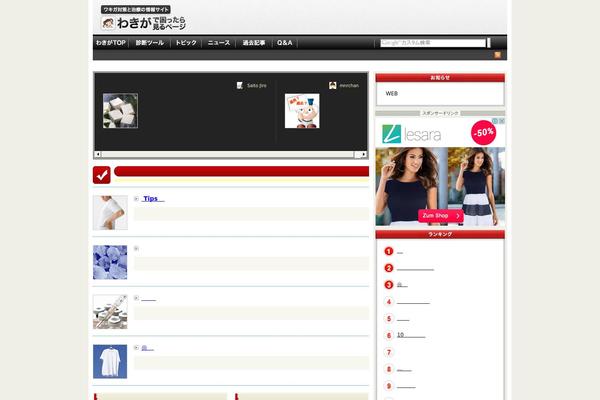Screen dimensions: 600x400
Task: Click the red checkmark heading icon
Action: pyautogui.click(x=102, y=175)
